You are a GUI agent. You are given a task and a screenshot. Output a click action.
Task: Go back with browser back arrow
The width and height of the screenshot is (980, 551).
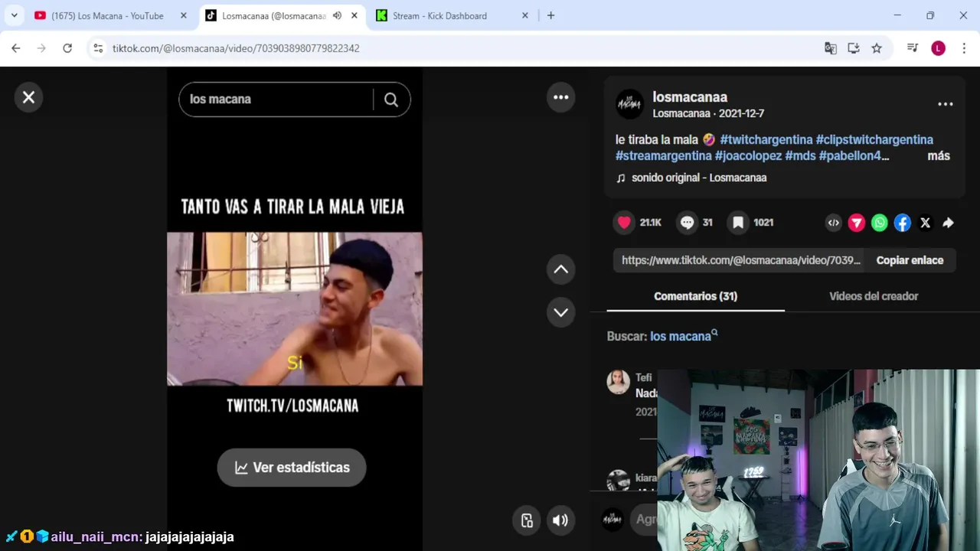tap(16, 48)
